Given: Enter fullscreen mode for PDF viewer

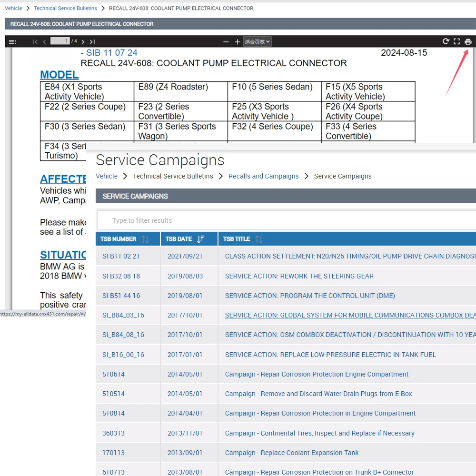Looking at the screenshot, I should [x=457, y=41].
